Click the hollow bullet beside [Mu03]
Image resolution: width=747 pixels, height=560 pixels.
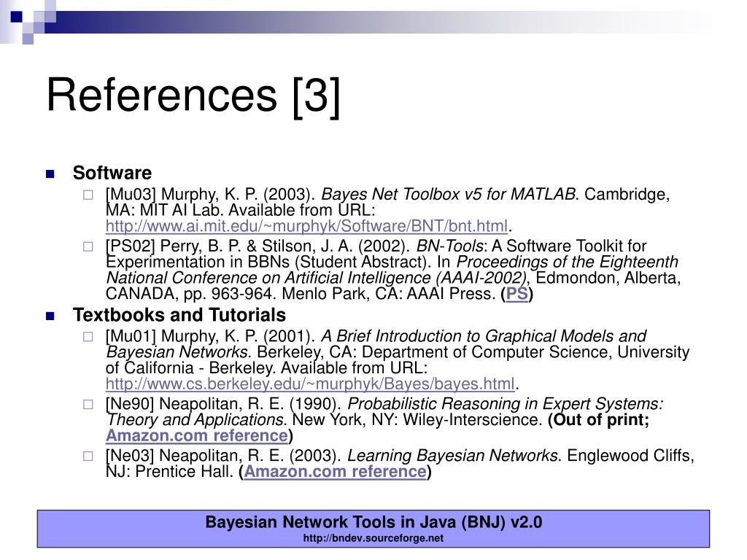click(x=88, y=195)
